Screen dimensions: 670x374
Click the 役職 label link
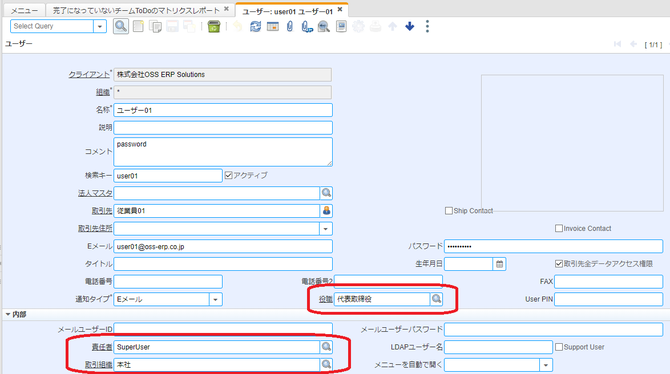point(326,299)
